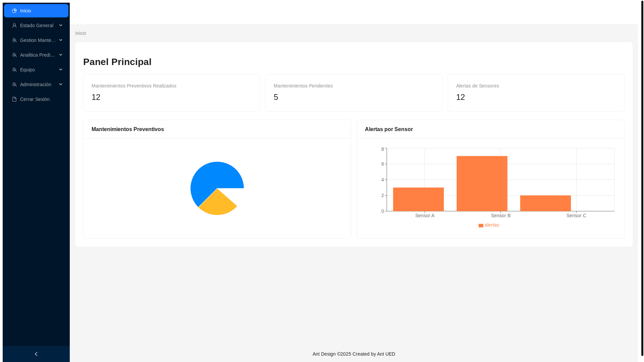Open the Inicio menu item
This screenshot has height=362, width=644.
36,11
